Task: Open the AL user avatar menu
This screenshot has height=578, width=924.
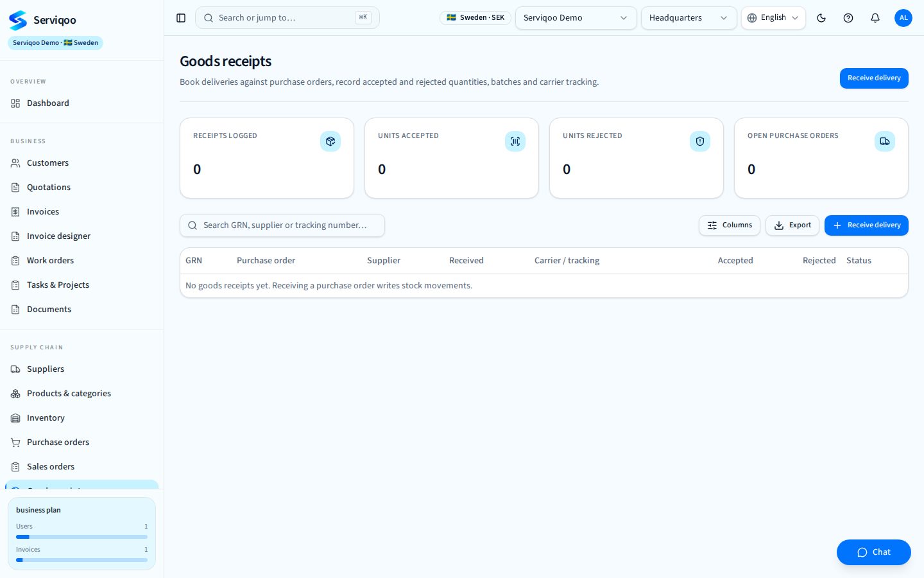Action: click(903, 18)
